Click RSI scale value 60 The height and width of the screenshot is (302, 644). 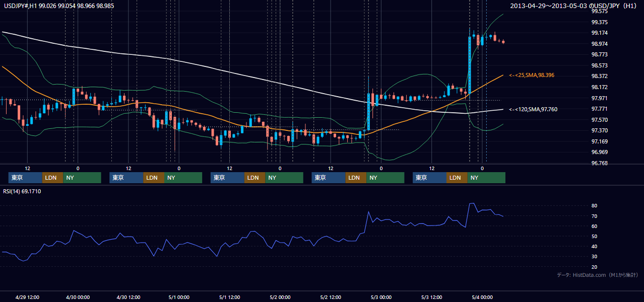click(x=595, y=226)
